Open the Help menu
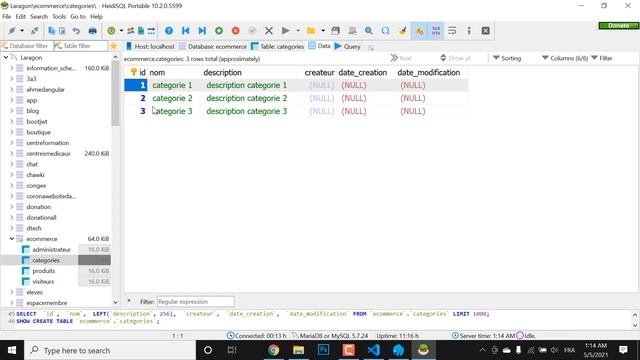The height and width of the screenshot is (360, 640). pyautogui.click(x=96, y=16)
